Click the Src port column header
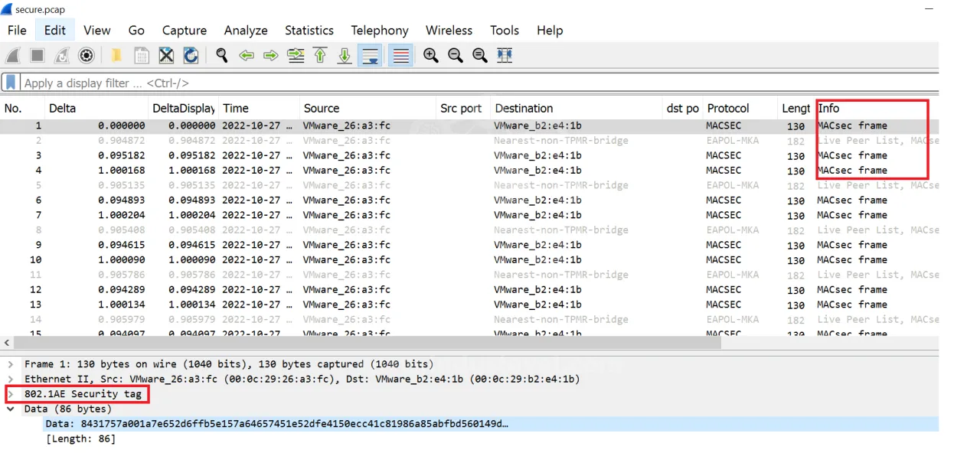980x466 pixels. [x=463, y=108]
